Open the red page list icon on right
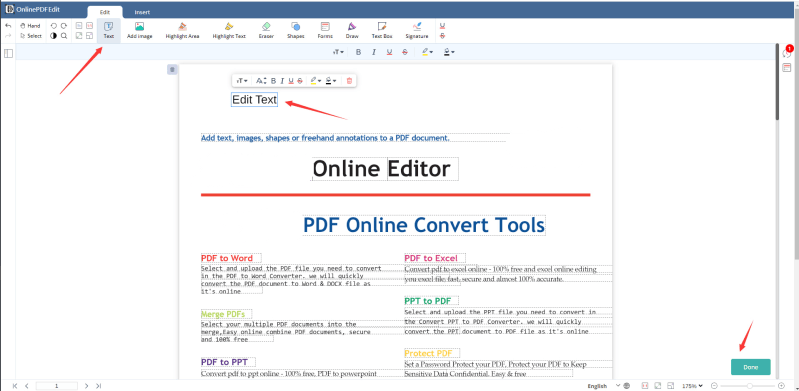799x391 pixels. point(786,68)
